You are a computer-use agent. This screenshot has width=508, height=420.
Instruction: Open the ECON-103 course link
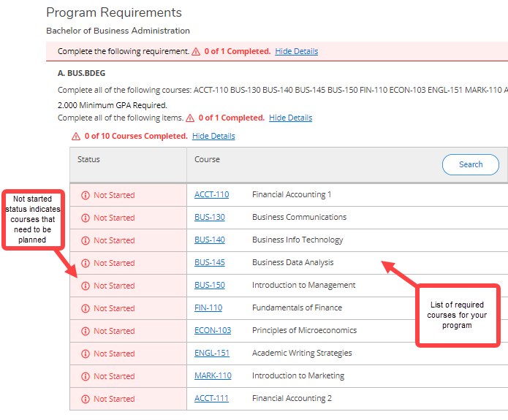[x=213, y=331]
